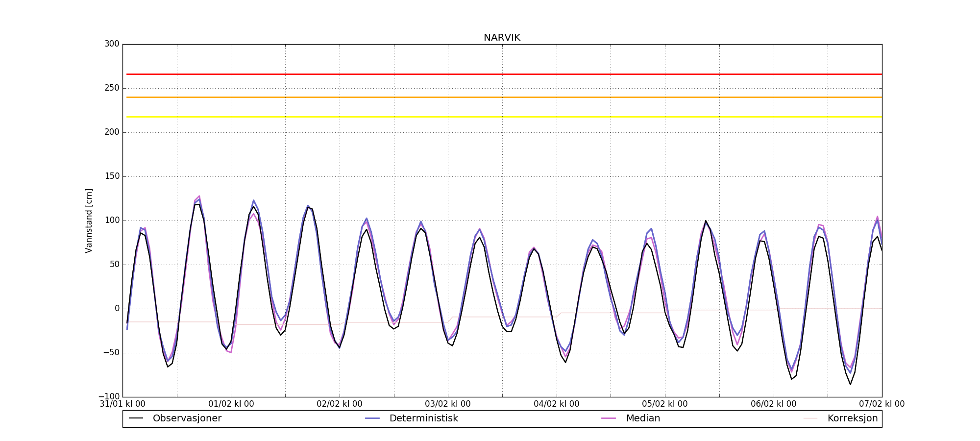Select the 31/01 kl 00 date tick

pos(122,404)
